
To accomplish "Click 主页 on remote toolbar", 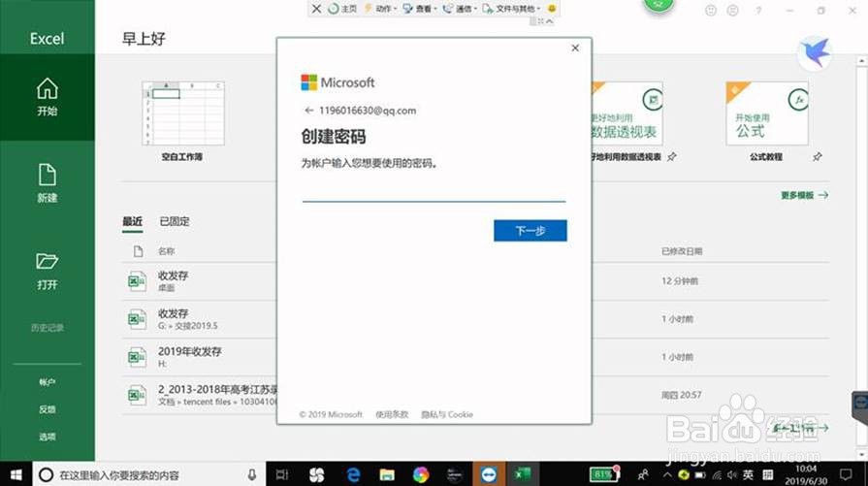I will (x=342, y=9).
